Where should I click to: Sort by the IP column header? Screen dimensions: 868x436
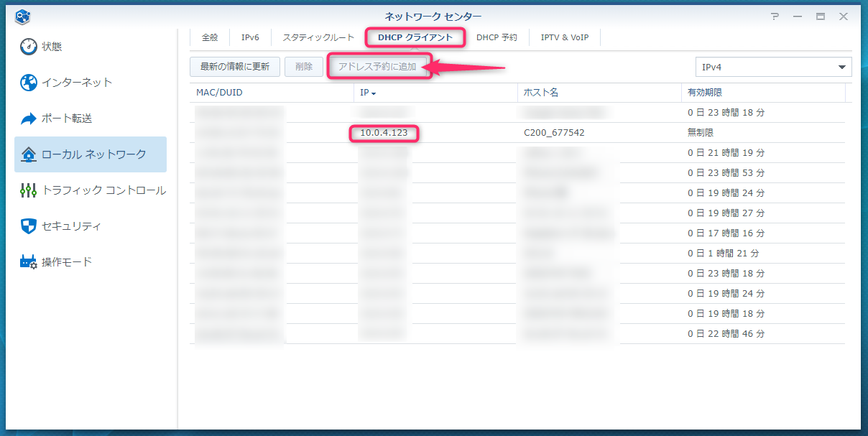click(368, 93)
